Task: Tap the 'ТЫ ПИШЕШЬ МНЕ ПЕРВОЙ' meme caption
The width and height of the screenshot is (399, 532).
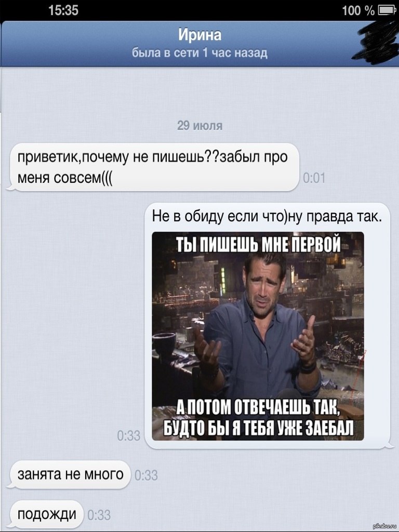Action: point(258,244)
